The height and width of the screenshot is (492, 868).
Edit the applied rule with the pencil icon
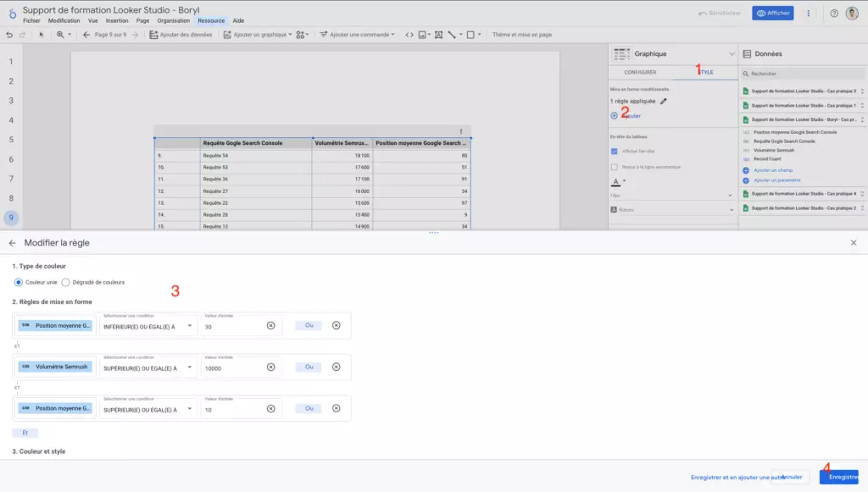(663, 101)
